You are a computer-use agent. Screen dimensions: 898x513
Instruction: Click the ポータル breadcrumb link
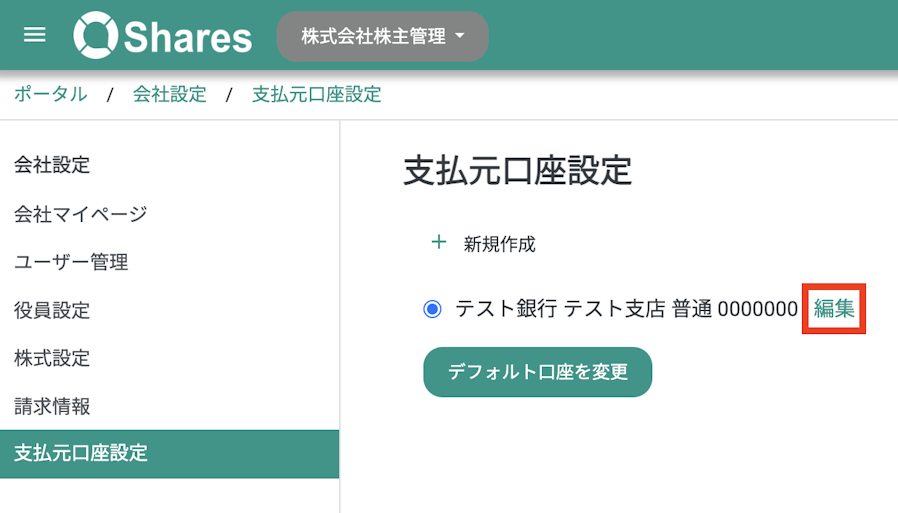coord(50,94)
